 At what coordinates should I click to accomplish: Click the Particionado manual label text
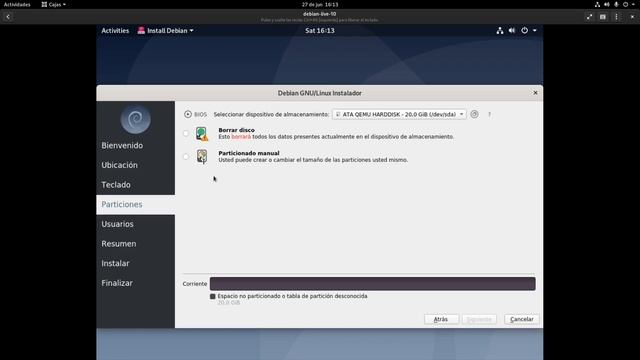(x=249, y=153)
